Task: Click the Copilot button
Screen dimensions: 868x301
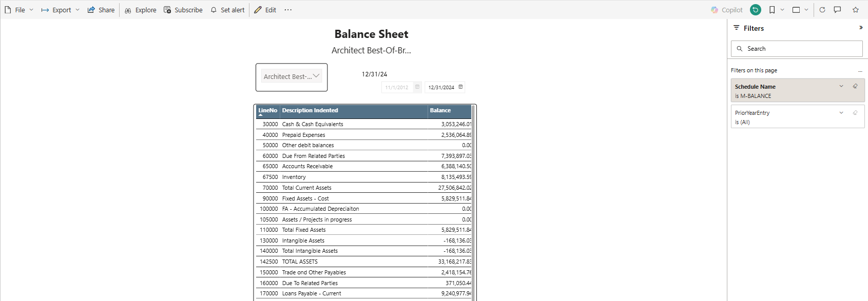Action: [x=727, y=10]
